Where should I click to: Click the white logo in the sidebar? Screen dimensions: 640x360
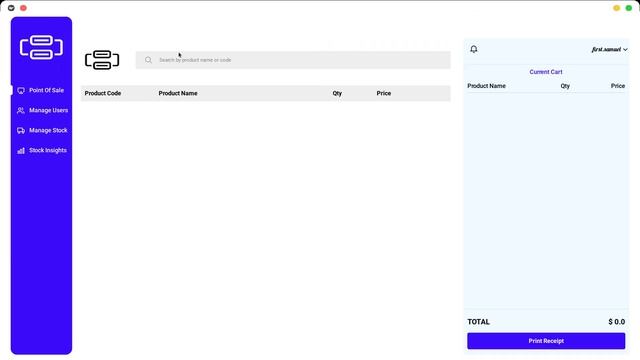41,47
